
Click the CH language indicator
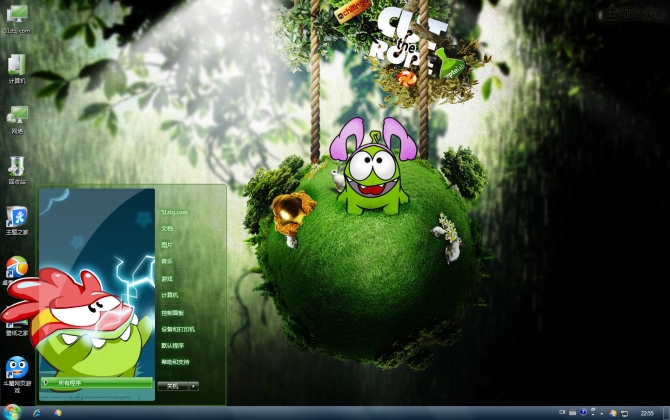tap(562, 412)
